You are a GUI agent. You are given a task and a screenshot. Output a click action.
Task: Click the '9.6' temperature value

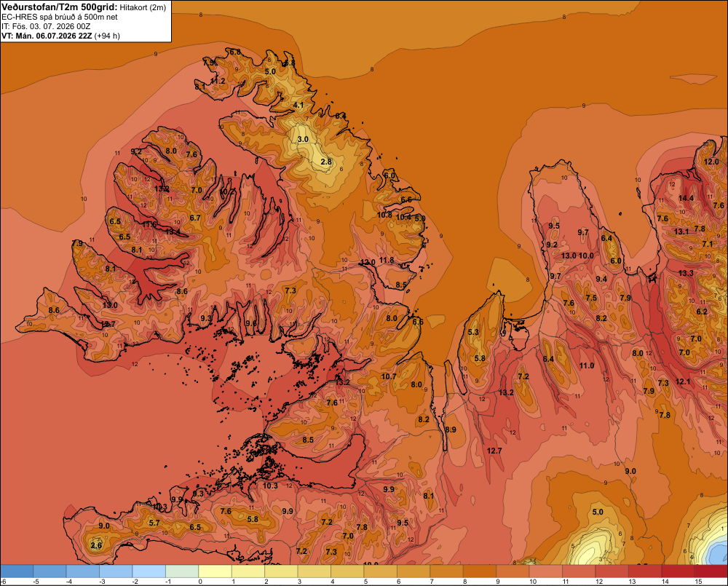[x=251, y=323]
